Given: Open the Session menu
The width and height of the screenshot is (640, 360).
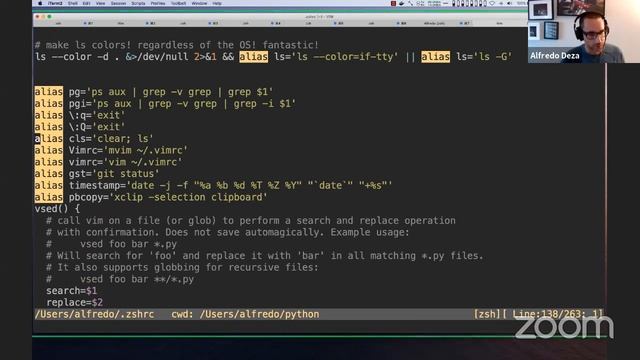Looking at the screenshot, I should point(118,3).
